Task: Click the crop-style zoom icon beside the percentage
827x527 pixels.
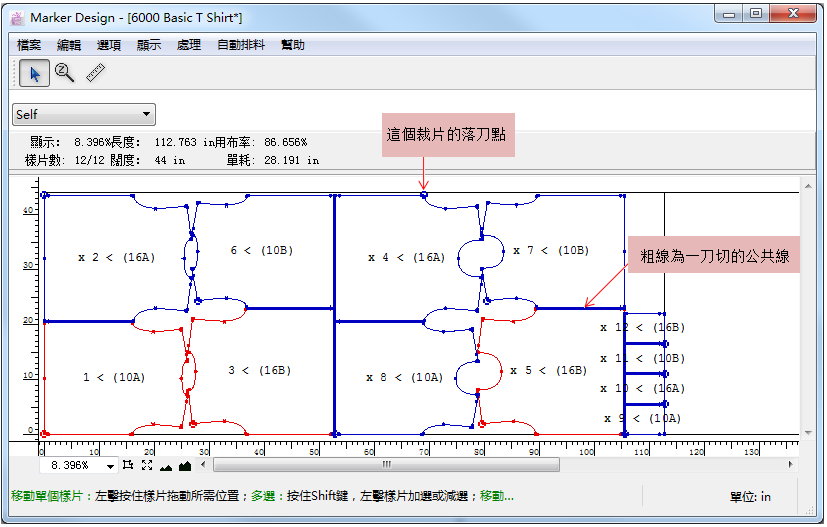Action: [x=128, y=465]
